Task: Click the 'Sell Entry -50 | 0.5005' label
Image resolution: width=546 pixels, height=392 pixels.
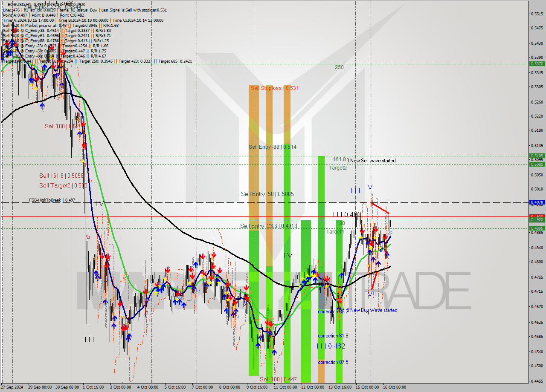Action: click(267, 194)
